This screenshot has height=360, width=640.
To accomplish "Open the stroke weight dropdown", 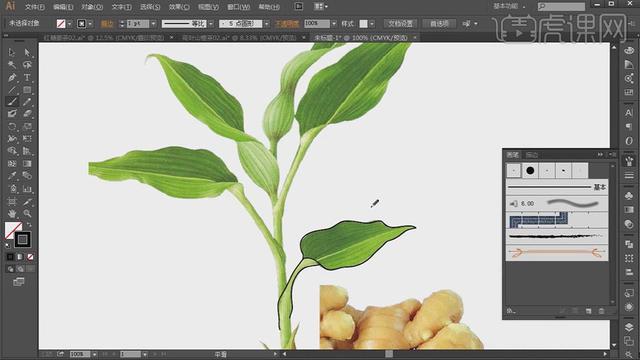I will [x=153, y=24].
